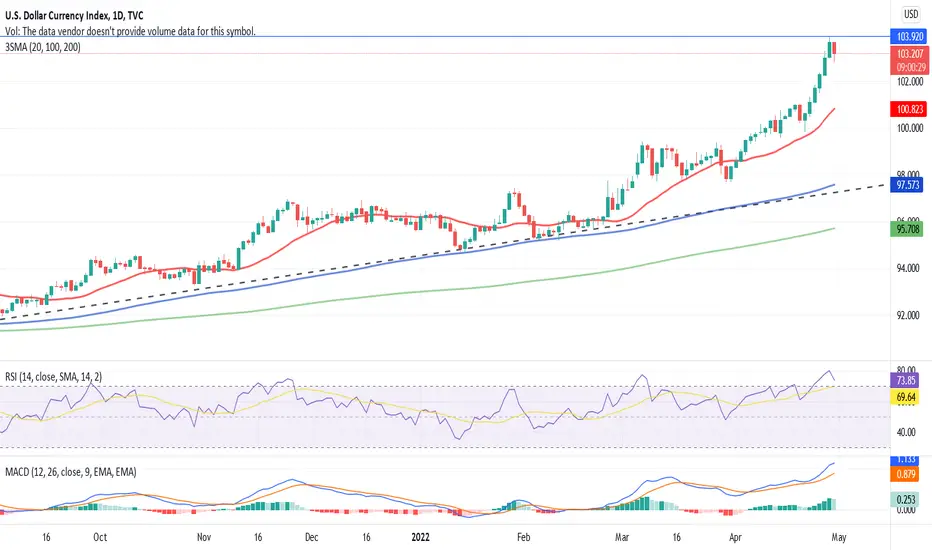Click the 100.000 price axis value

click(x=909, y=128)
